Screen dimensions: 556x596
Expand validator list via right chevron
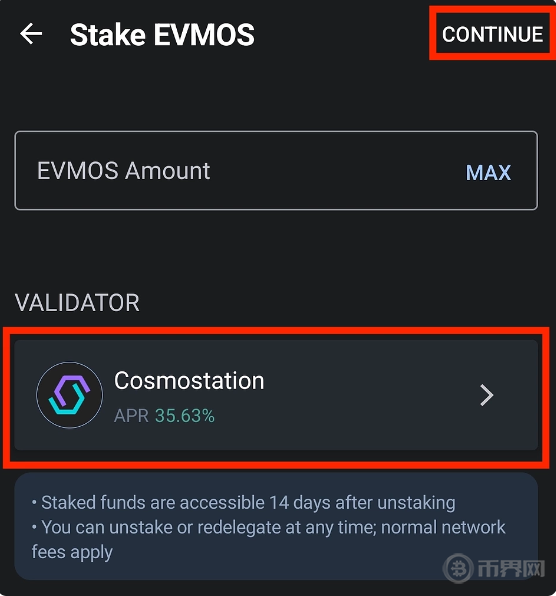[x=486, y=395]
